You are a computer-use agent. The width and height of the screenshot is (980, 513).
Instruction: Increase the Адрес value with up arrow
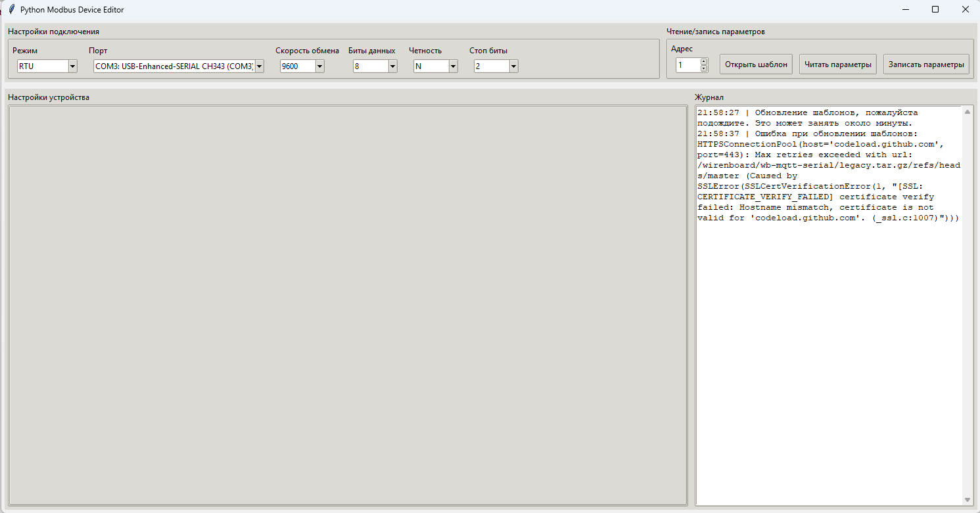pyautogui.click(x=704, y=62)
